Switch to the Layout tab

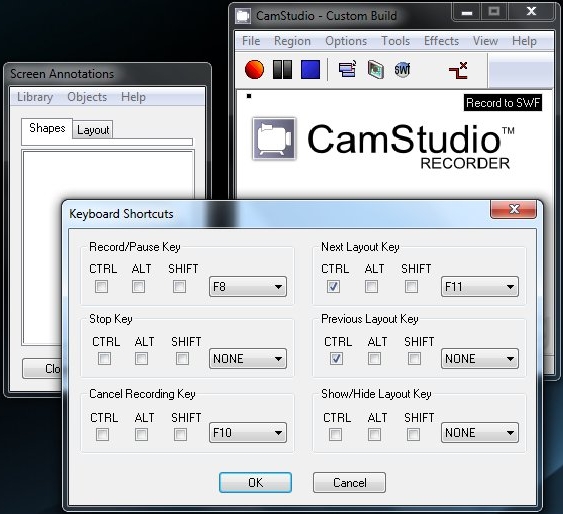point(93,130)
